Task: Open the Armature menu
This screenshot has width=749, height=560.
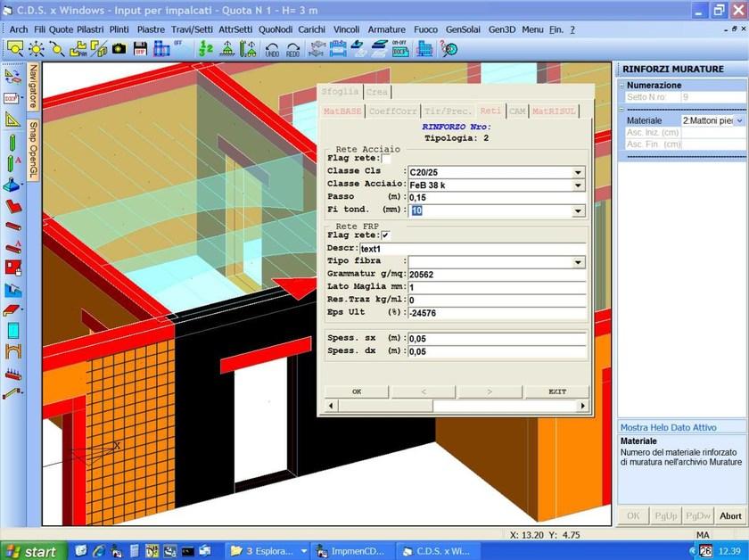Action: (386, 29)
